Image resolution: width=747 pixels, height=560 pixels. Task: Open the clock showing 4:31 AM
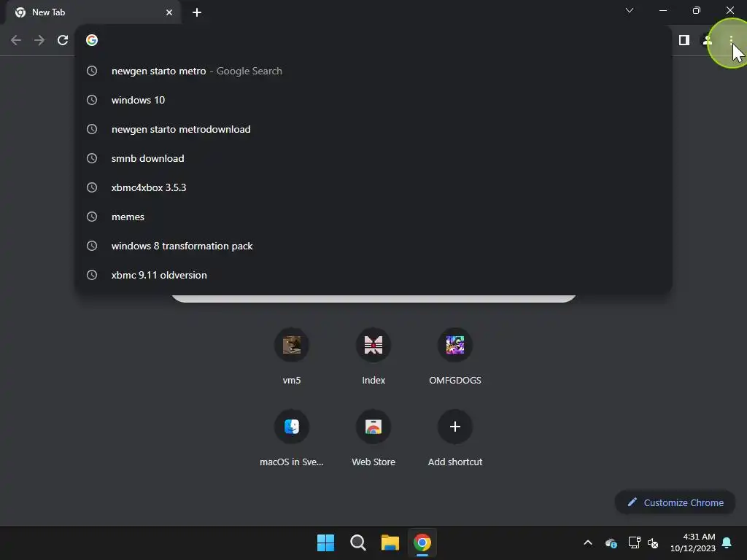[x=693, y=542]
